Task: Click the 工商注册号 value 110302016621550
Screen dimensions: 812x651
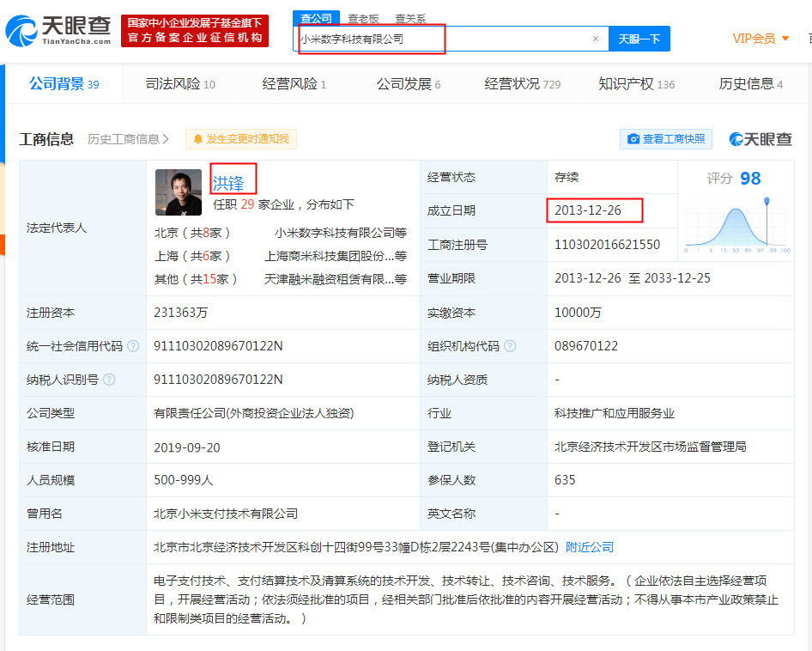Action: coord(608,245)
